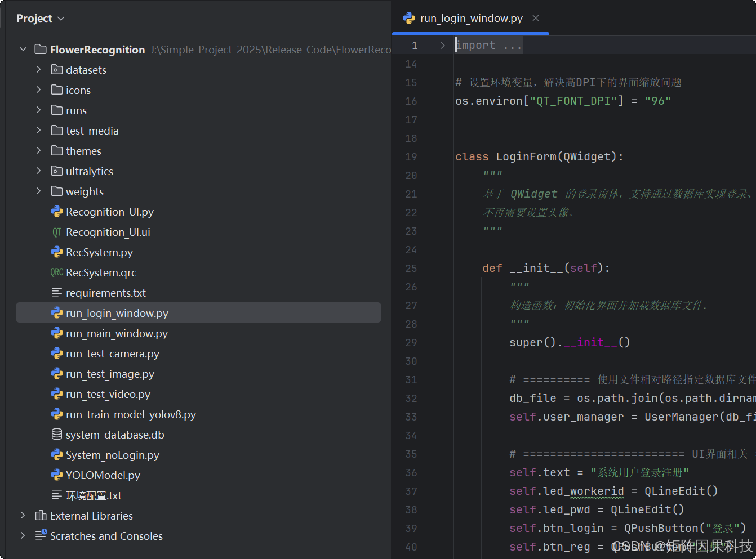756x559 pixels.
Task: Click the QRC icon of RecSystem.qrc
Action: point(56,272)
